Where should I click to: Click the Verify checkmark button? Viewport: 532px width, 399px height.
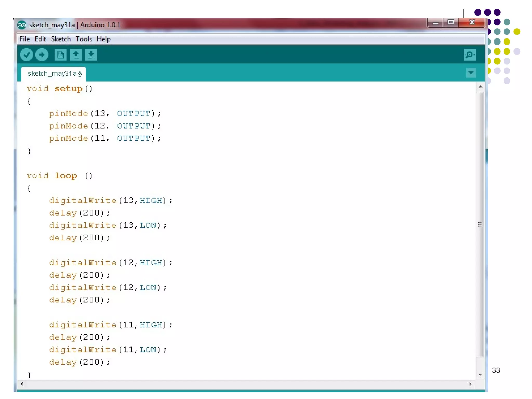(26, 55)
